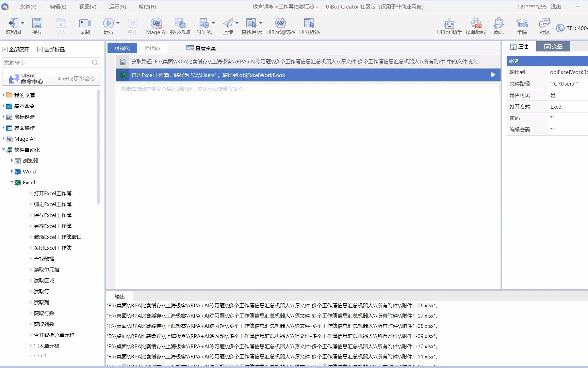Open the 运行(R) menu

point(117,6)
